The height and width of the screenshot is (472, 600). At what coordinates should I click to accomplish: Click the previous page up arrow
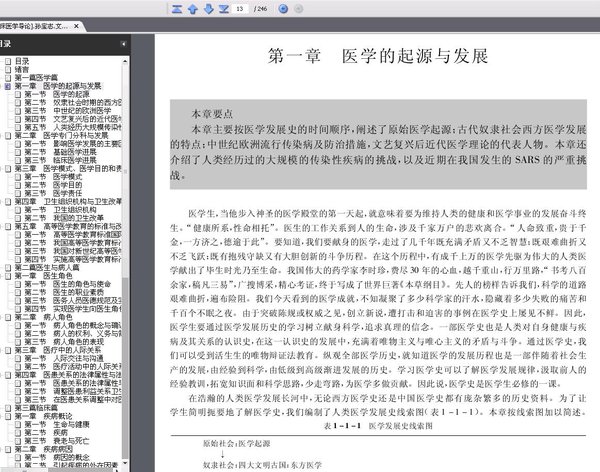click(x=193, y=8)
